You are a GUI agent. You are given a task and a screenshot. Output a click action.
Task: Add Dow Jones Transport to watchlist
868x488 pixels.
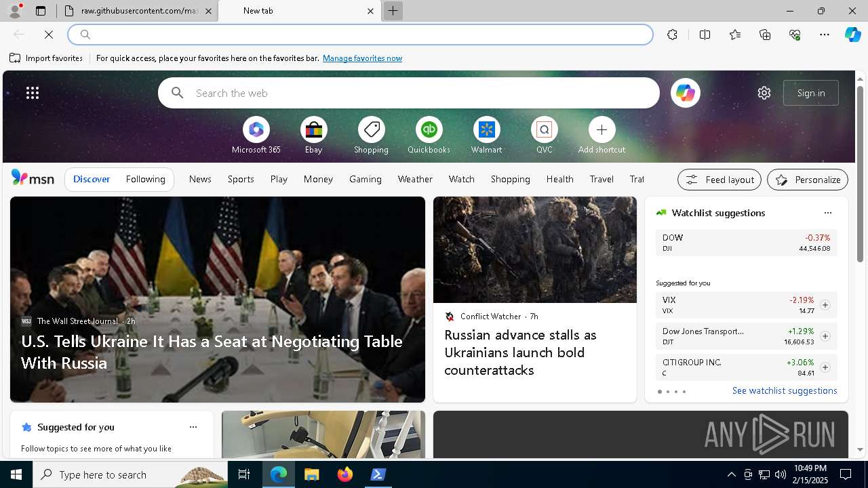pyautogui.click(x=825, y=336)
